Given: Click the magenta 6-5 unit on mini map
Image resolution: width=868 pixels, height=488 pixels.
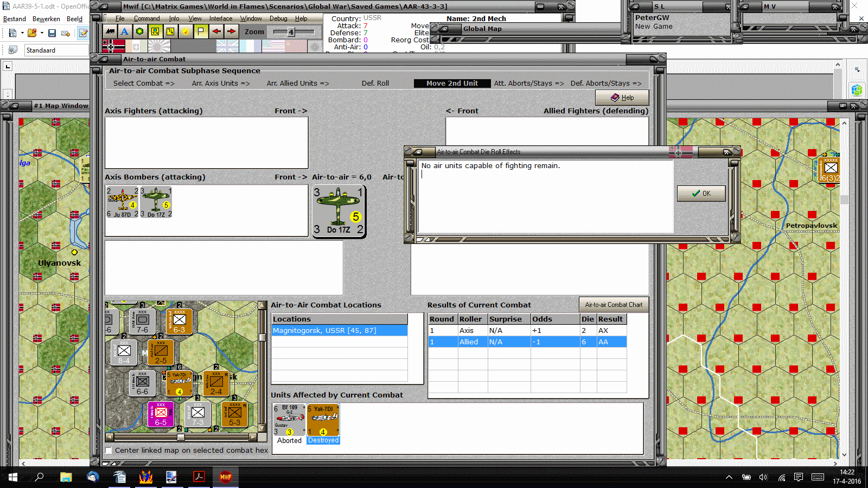Looking at the screenshot, I should pyautogui.click(x=161, y=414).
